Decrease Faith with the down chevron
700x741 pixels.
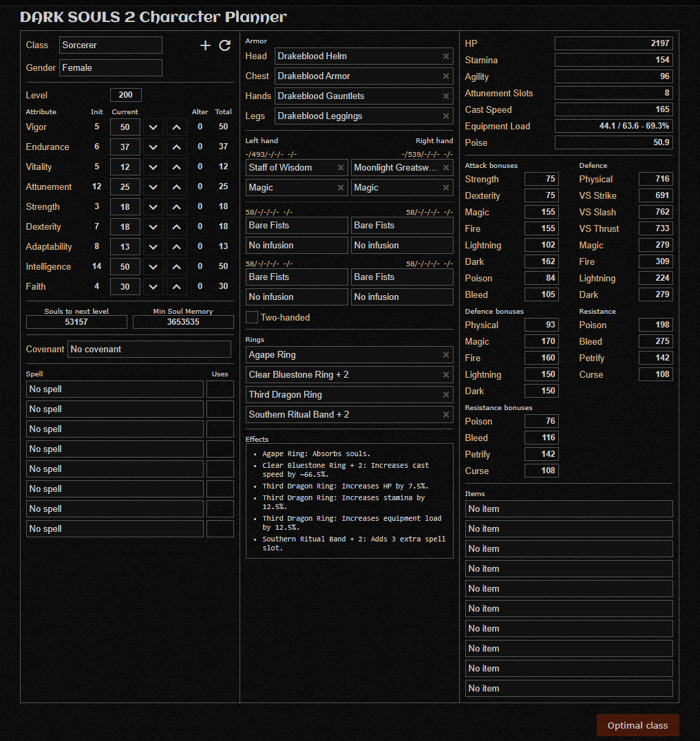pos(153,286)
